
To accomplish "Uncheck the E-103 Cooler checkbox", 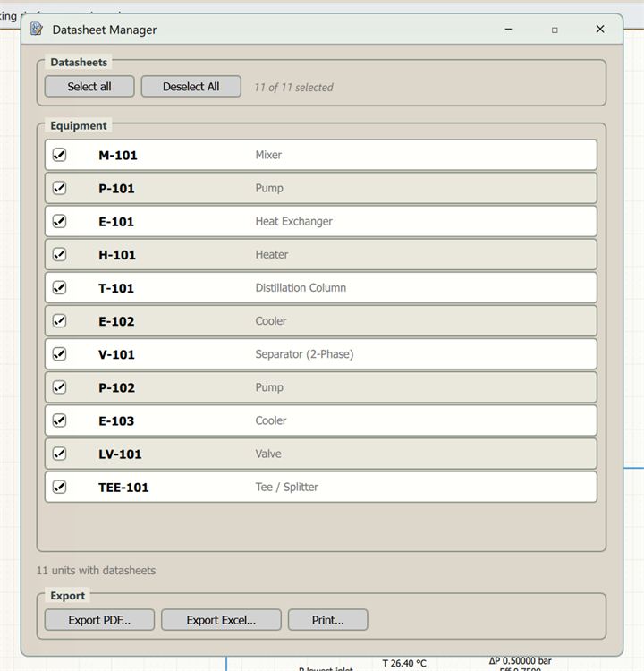I will 59,420.
